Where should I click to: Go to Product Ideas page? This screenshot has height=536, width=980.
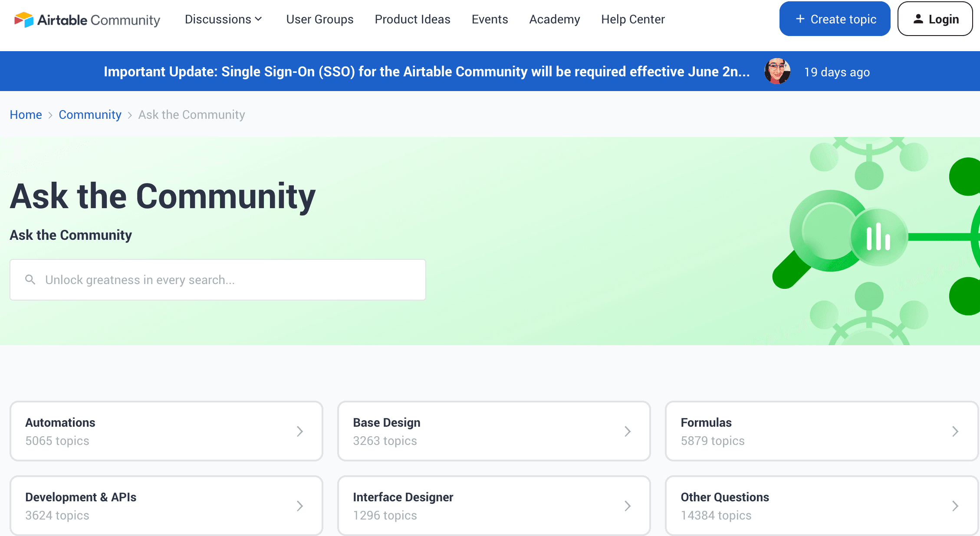pyautogui.click(x=412, y=20)
